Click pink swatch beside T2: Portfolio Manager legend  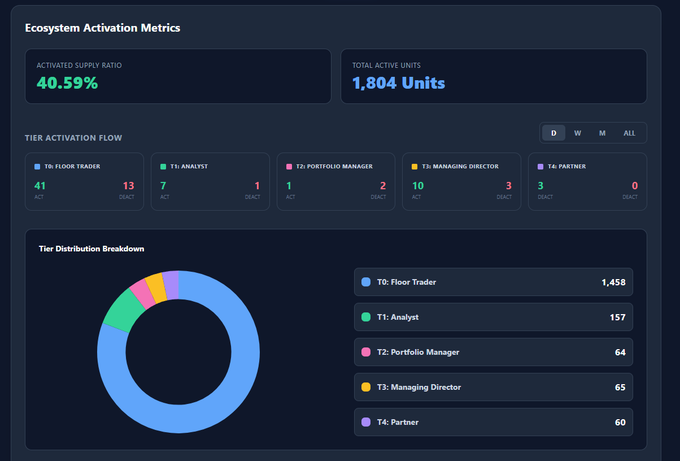(366, 352)
